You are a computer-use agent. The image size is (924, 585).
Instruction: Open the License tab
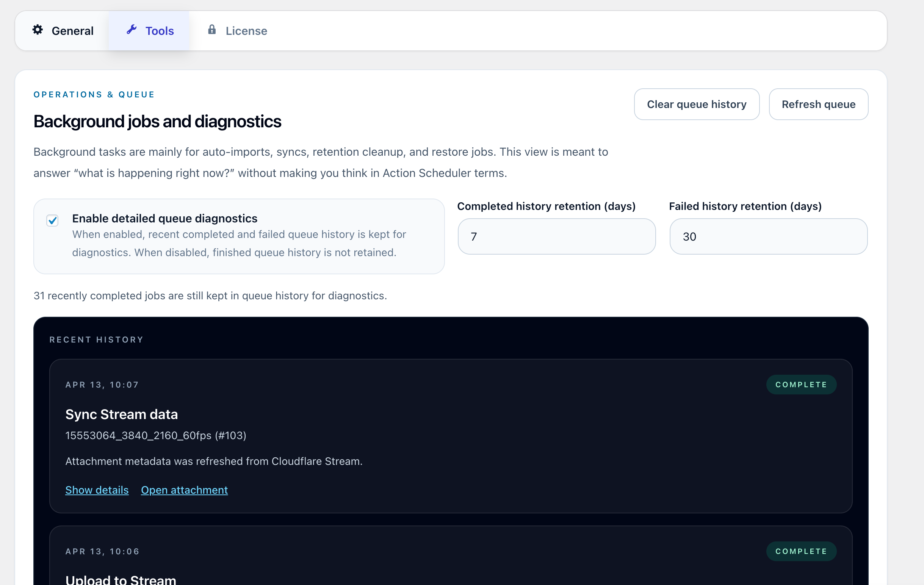point(246,31)
